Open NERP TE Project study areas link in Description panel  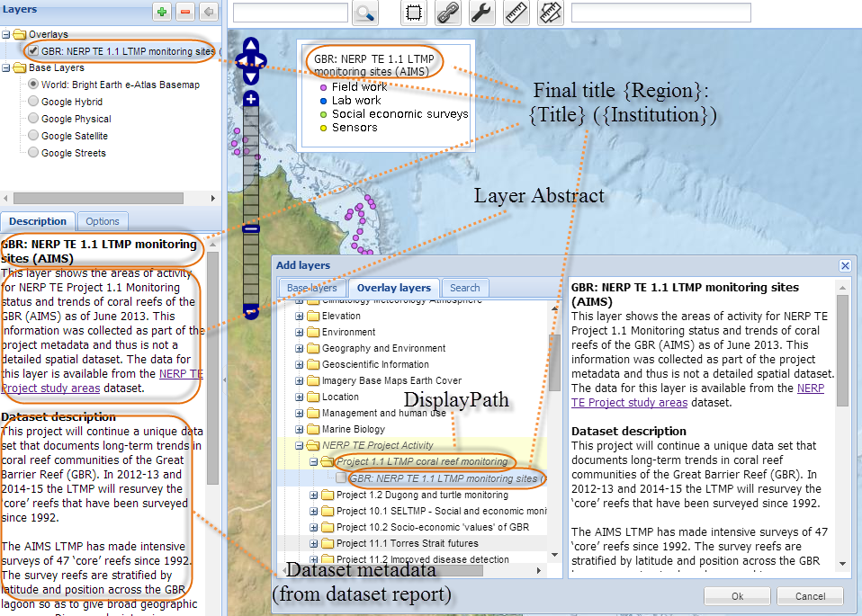103,380
